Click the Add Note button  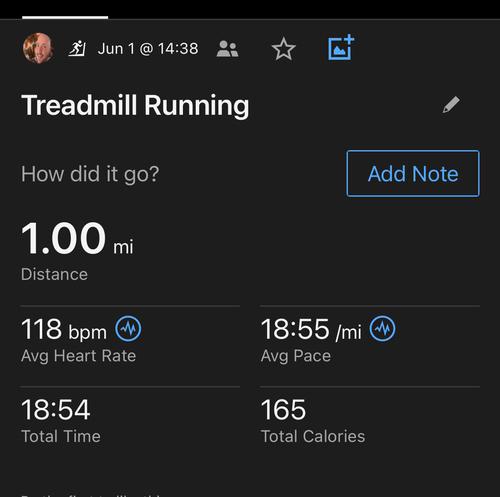(413, 173)
